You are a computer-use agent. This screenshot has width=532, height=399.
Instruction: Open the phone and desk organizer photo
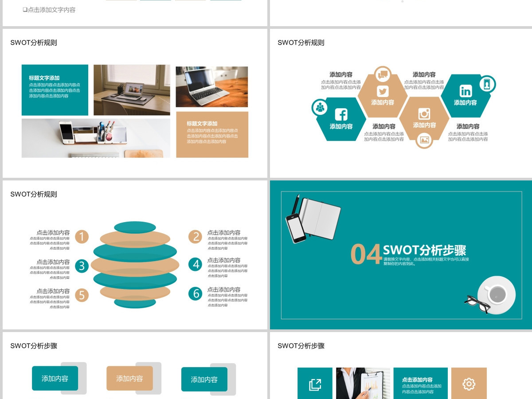click(96, 138)
